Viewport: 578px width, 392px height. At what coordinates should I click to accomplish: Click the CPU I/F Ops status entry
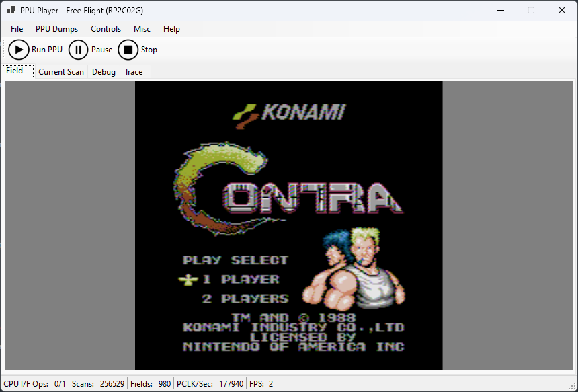[x=35, y=384]
